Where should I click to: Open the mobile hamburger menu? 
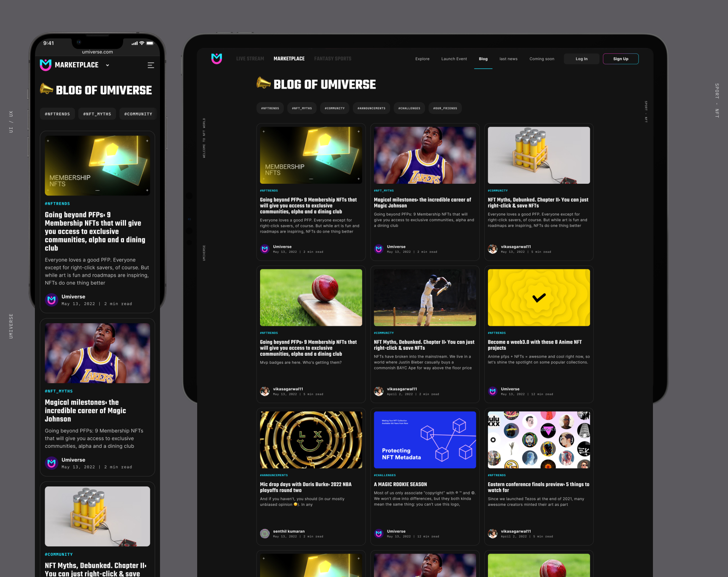coord(151,65)
